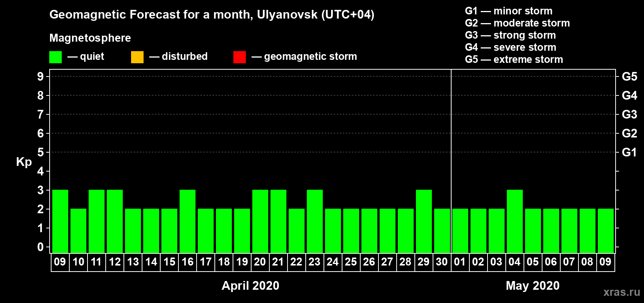
Task: Select the April 09 green bar
Action: coord(60,221)
